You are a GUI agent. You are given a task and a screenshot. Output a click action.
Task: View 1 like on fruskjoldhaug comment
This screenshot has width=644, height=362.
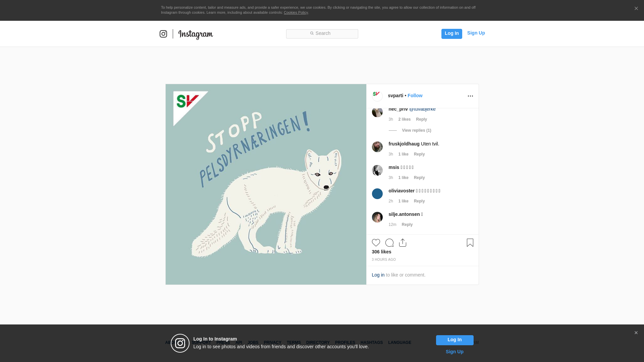(404, 154)
